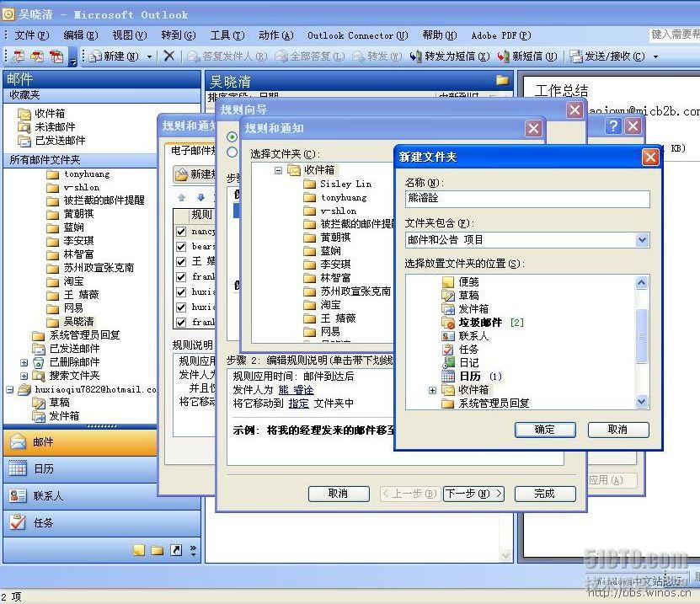
Task: Expand 已删除邮件 in left folder list
Action: pyautogui.click(x=24, y=362)
